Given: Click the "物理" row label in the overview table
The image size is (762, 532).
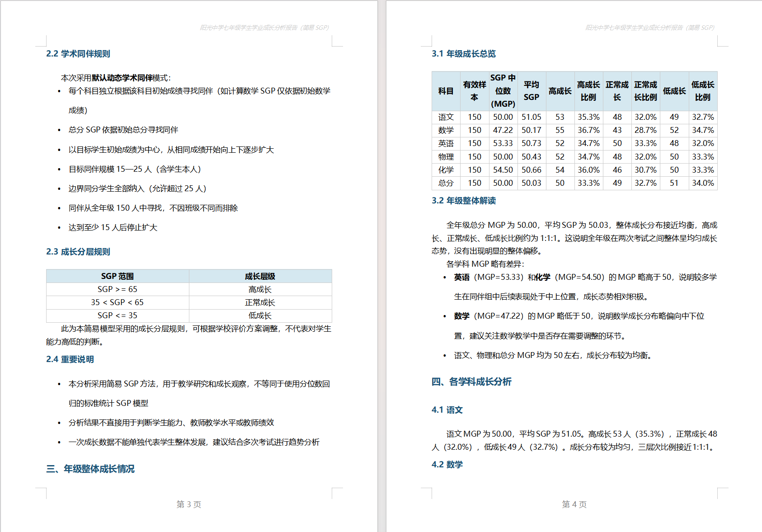Looking at the screenshot, I should pos(446,157).
